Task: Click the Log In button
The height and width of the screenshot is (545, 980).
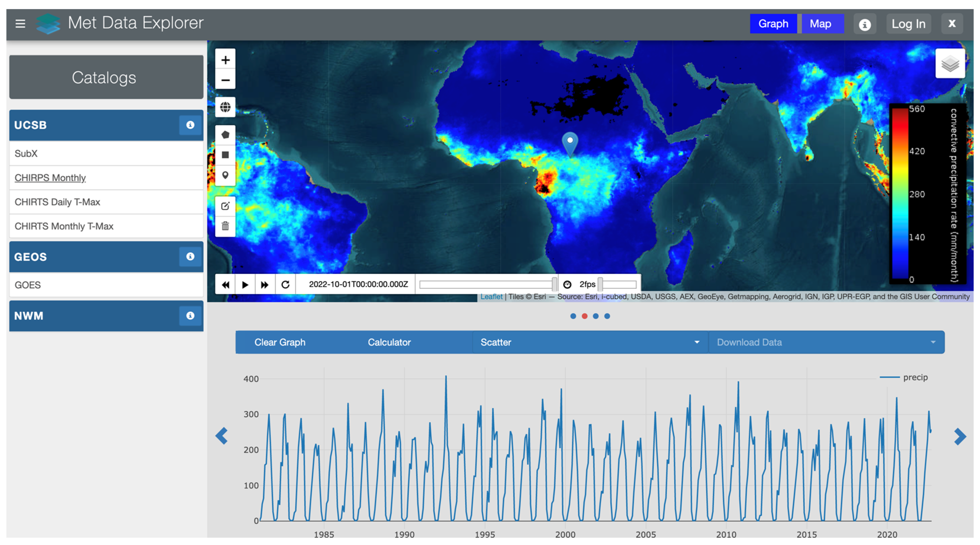Action: [908, 24]
